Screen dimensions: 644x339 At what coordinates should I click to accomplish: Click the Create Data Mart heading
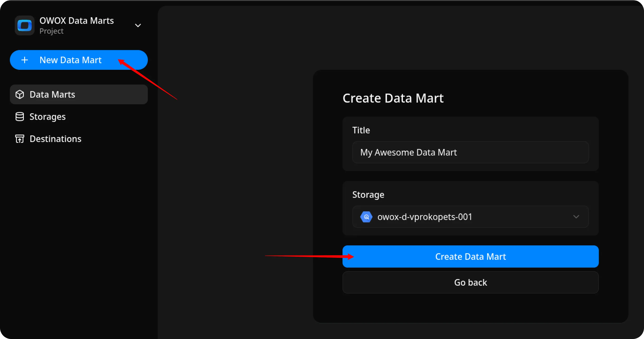coord(393,98)
